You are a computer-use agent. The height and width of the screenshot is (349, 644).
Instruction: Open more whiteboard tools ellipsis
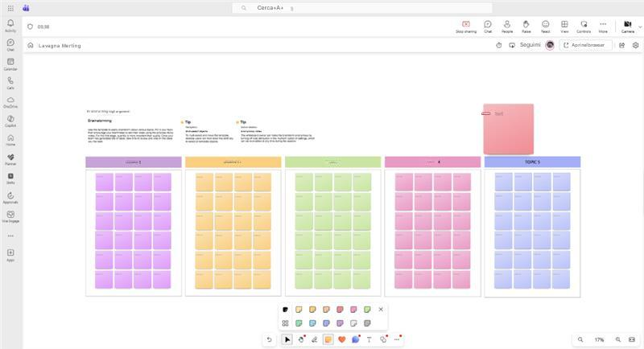(397, 339)
